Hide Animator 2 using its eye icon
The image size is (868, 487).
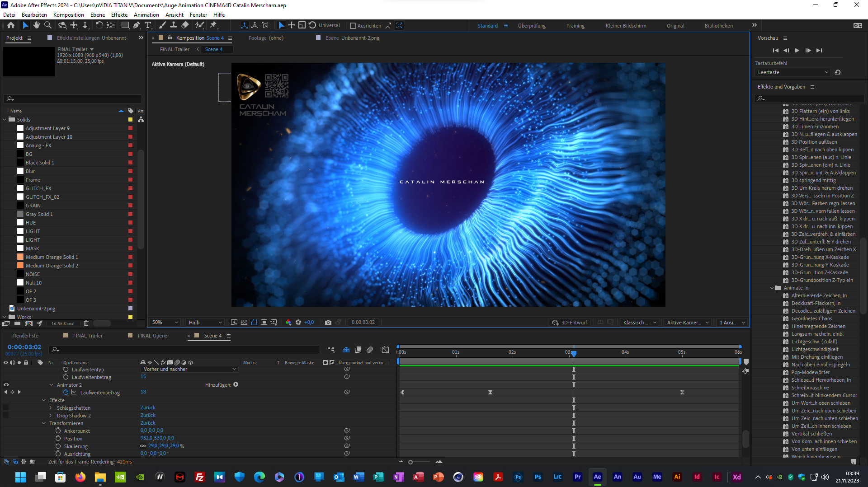(6, 385)
